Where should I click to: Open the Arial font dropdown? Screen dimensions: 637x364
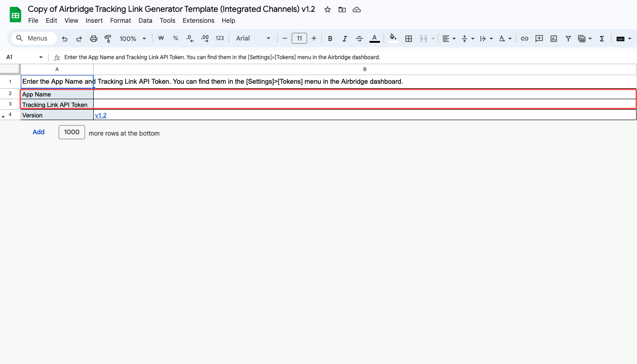(253, 39)
